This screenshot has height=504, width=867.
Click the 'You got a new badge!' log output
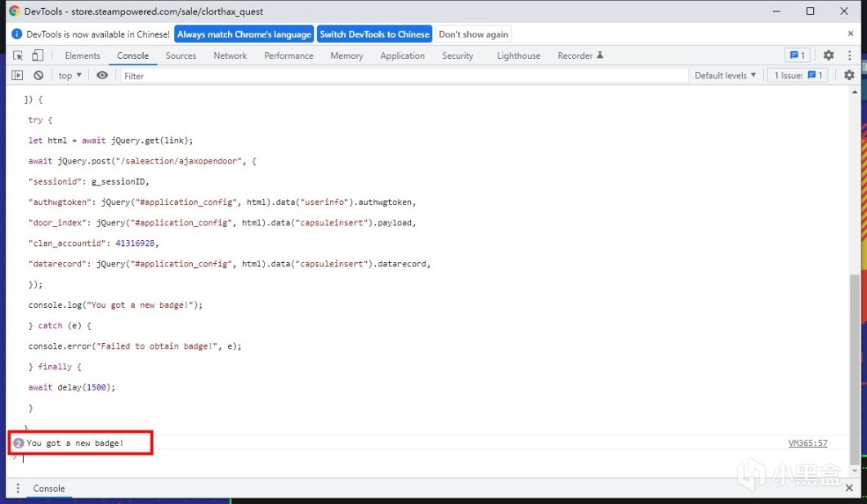click(75, 444)
